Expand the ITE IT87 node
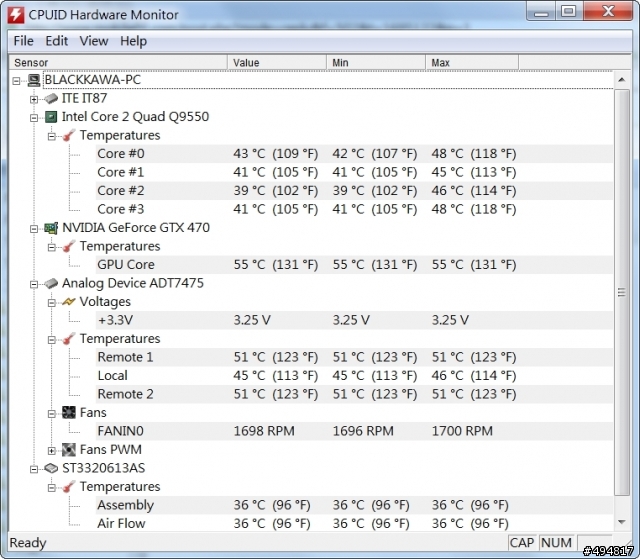The height and width of the screenshot is (559, 640). click(34, 99)
